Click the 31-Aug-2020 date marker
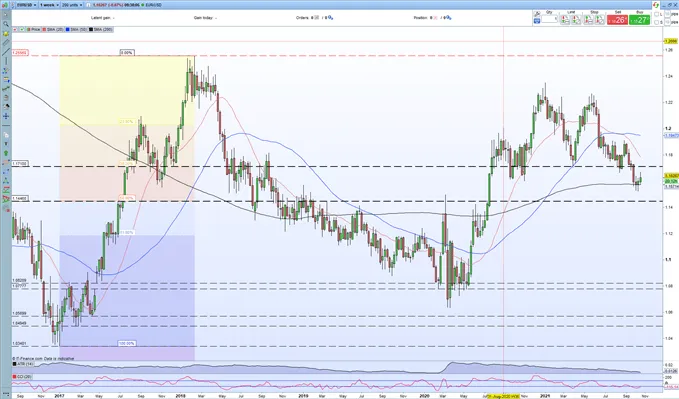 pos(503,396)
